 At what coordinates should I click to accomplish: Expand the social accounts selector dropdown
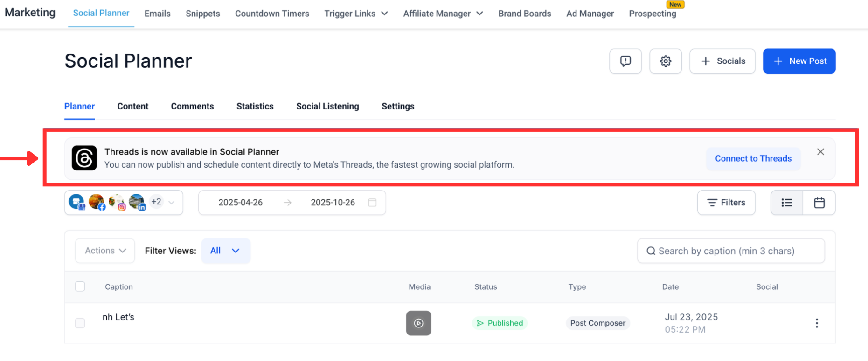[x=171, y=203]
